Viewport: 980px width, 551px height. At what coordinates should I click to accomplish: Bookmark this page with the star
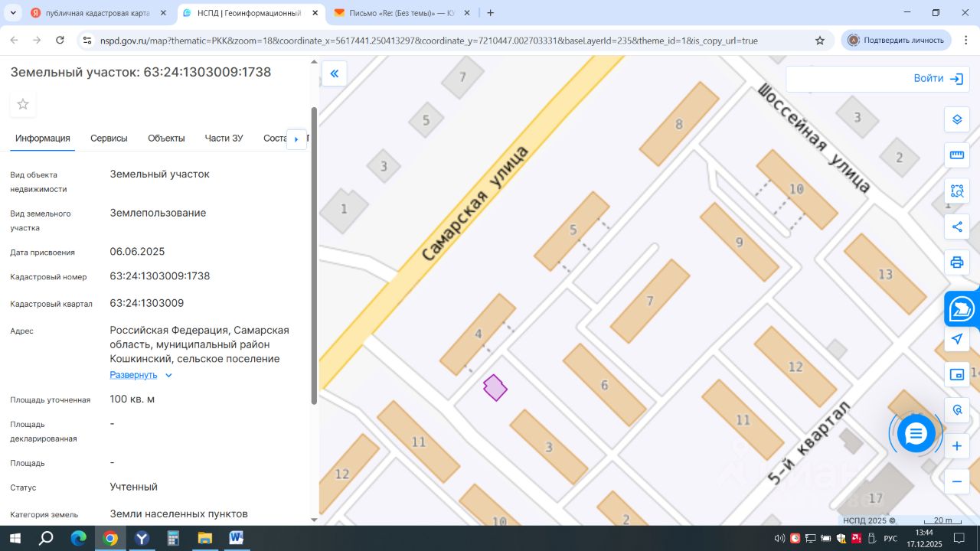click(x=820, y=41)
